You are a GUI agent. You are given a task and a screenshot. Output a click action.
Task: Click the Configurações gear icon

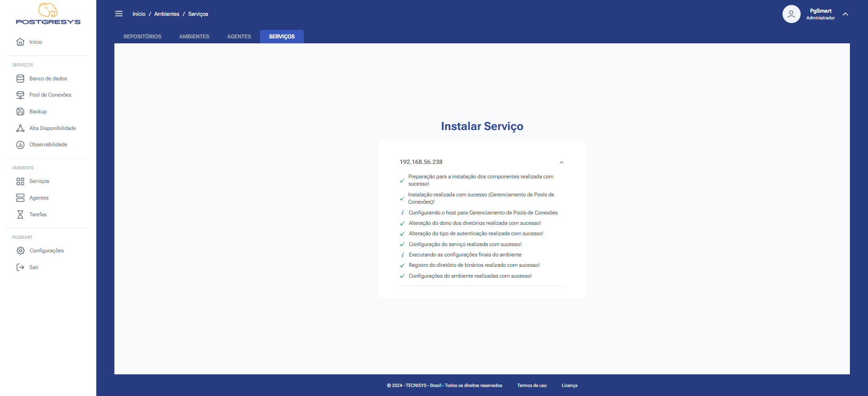click(x=21, y=251)
